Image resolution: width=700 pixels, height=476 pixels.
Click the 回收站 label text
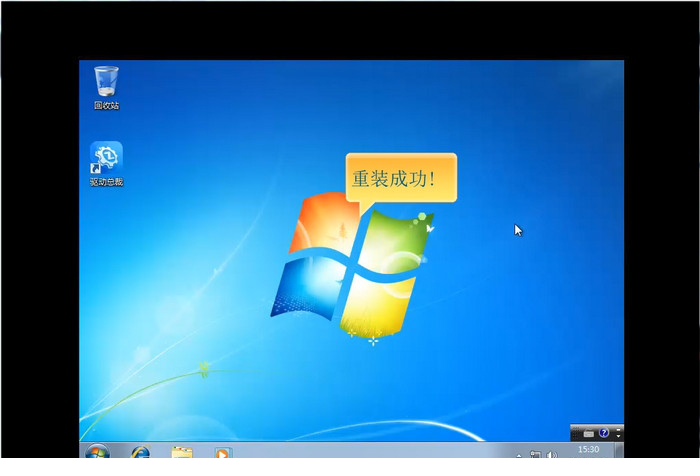point(106,105)
